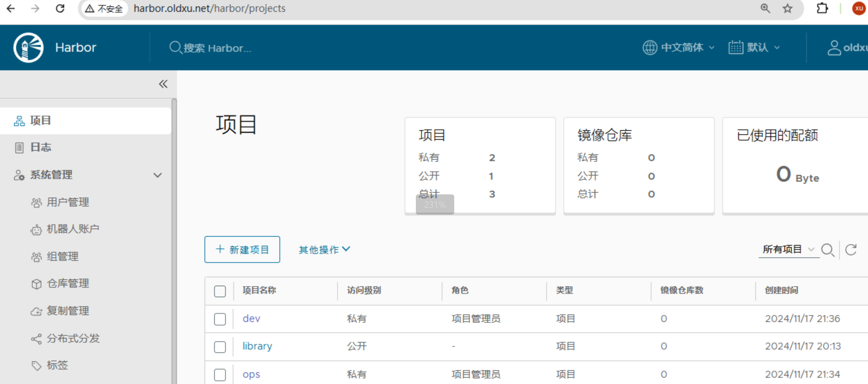This screenshot has height=384, width=868.
Task: Check the dev project checkbox
Action: [220, 319]
